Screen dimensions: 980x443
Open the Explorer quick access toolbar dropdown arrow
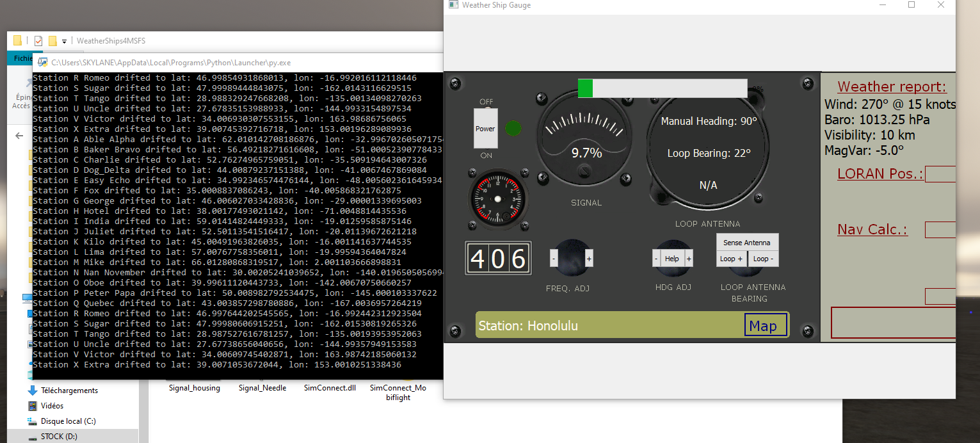coord(64,42)
